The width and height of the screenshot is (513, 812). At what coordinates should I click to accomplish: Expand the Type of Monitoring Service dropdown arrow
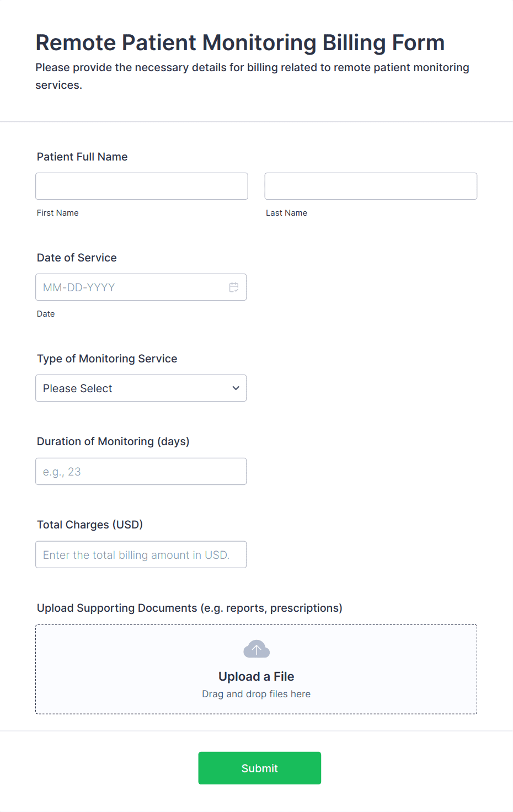coord(236,388)
